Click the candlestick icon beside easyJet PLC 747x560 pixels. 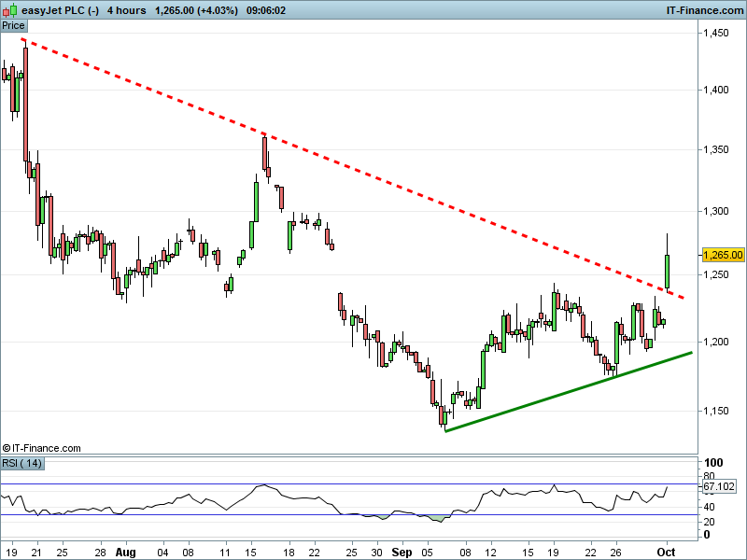point(10,10)
